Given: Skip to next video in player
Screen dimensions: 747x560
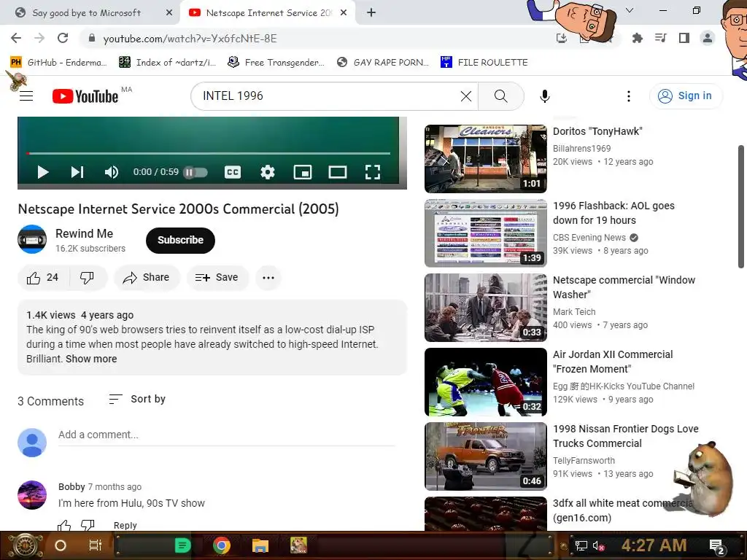Looking at the screenshot, I should point(77,172).
